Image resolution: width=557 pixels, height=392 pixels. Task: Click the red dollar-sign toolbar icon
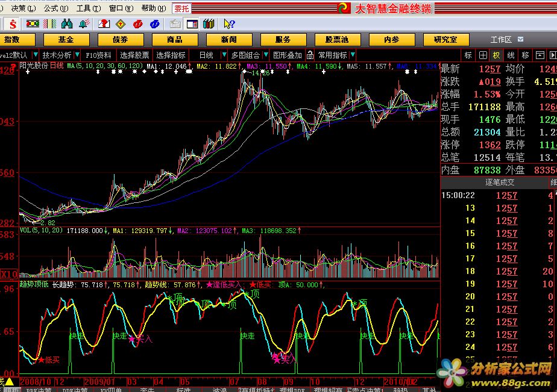[13, 24]
